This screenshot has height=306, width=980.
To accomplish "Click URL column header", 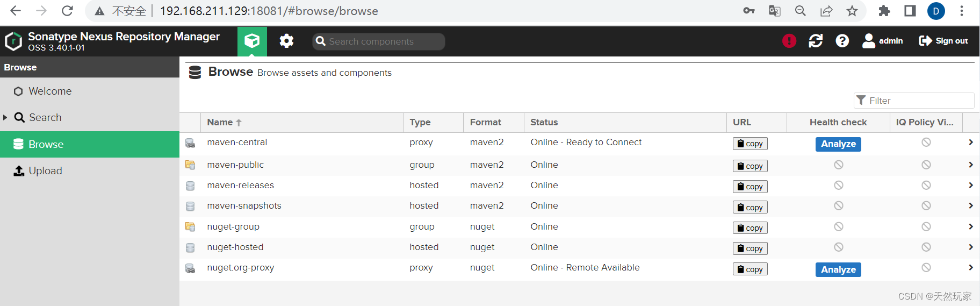I will point(756,122).
